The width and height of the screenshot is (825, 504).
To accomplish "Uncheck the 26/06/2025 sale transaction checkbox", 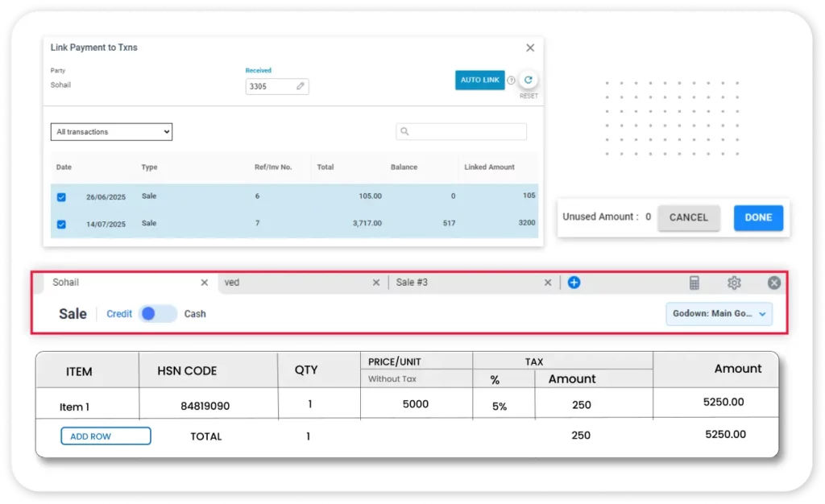I will 61,196.
